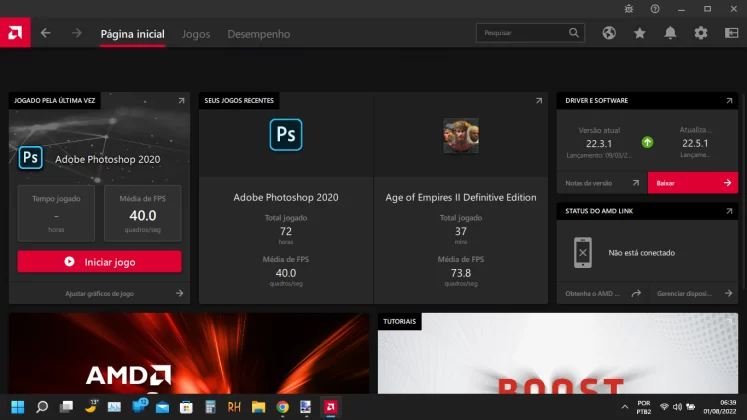Click Não está conectado status text

pos(641,253)
